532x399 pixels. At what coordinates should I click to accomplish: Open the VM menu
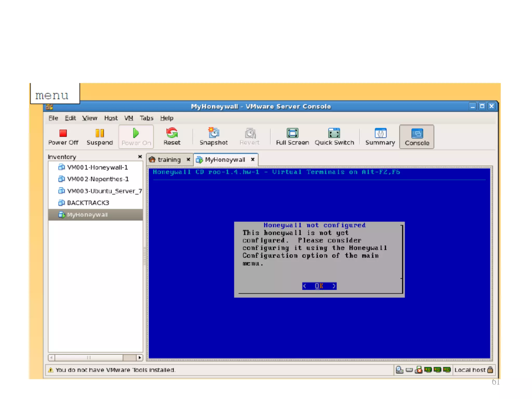point(129,118)
